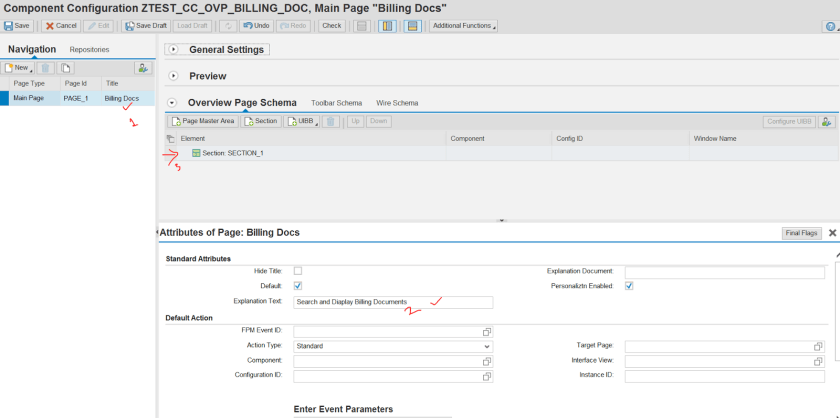This screenshot has width=840, height=418.
Task: Expand the General Settings section
Action: click(173, 49)
